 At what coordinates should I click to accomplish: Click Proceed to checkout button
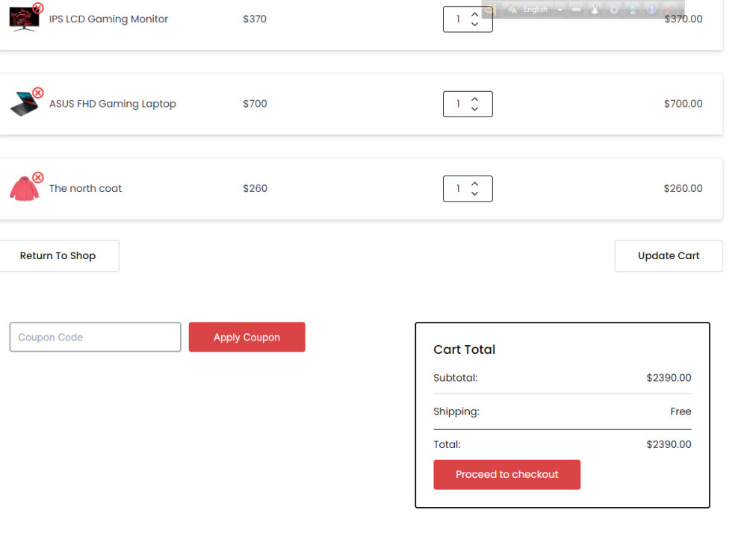point(507,474)
